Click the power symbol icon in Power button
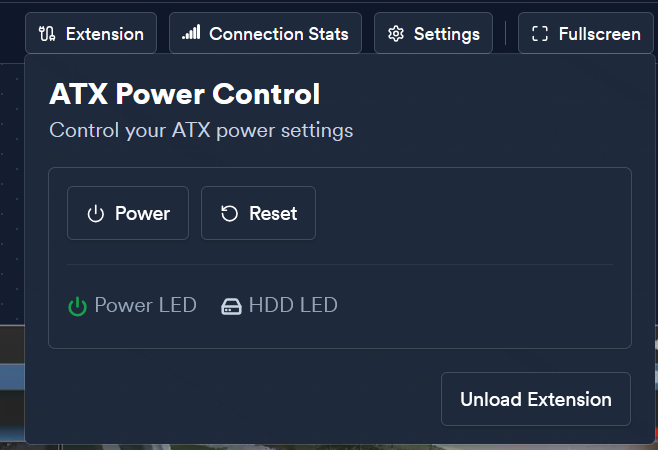Image resolution: width=658 pixels, height=450 pixels. 96,214
